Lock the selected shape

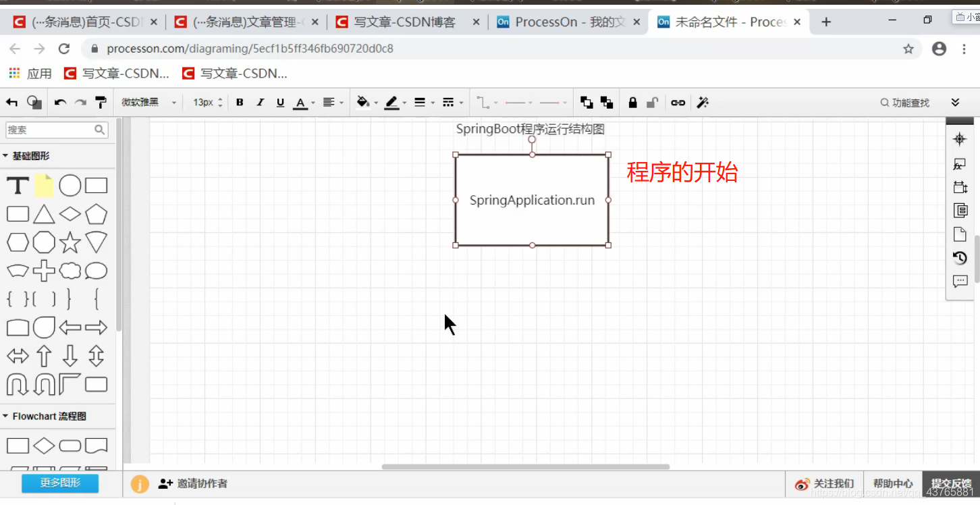pos(632,102)
